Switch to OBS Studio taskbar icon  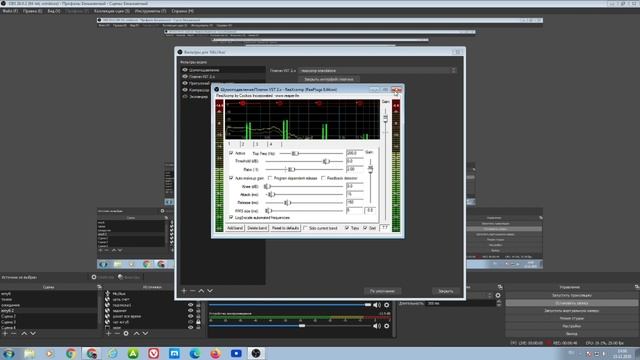[x=256, y=353]
